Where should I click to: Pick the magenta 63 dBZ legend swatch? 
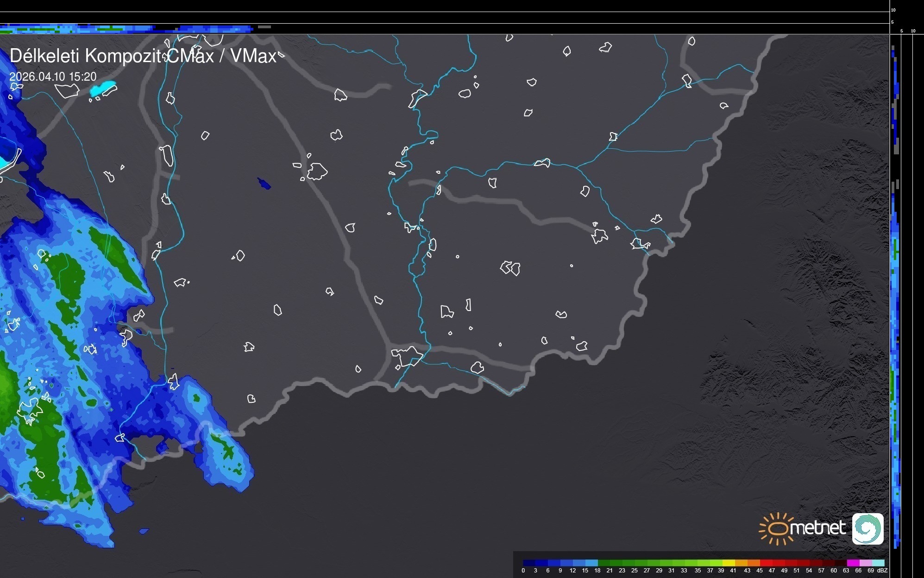point(853,563)
